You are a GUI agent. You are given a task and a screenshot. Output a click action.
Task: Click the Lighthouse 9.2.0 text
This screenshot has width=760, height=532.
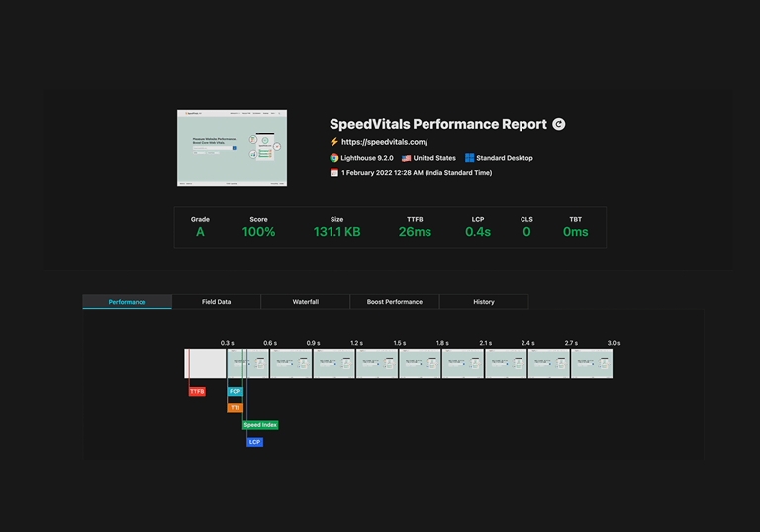367,158
